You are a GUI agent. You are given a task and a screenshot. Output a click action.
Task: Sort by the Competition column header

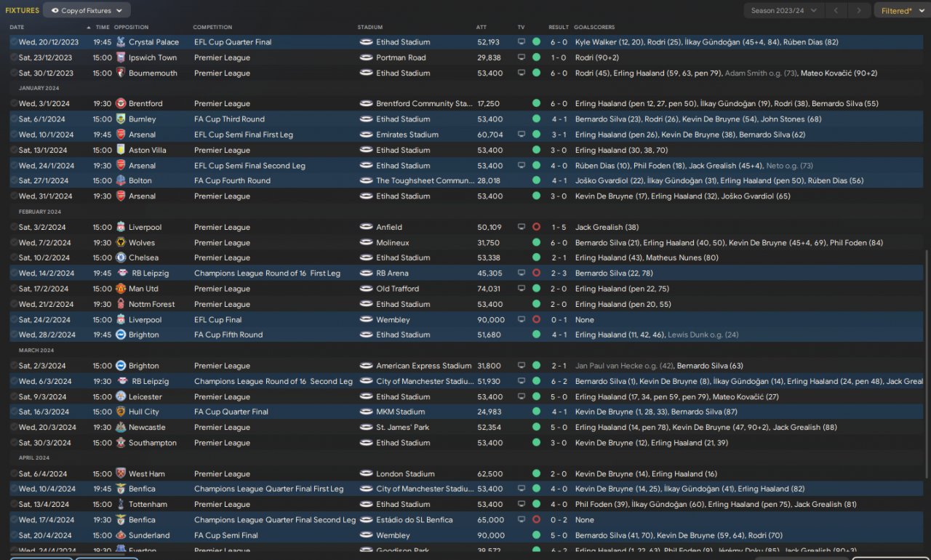pyautogui.click(x=212, y=28)
